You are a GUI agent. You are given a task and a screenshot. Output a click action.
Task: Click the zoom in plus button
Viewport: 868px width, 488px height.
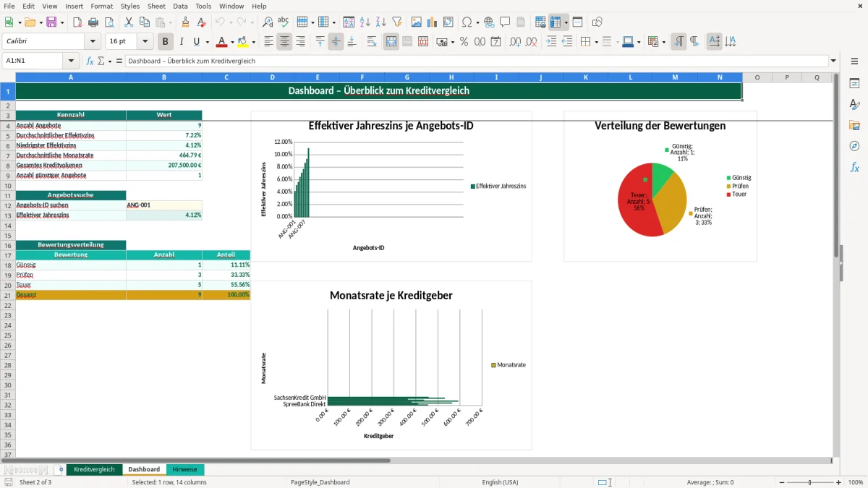point(838,482)
